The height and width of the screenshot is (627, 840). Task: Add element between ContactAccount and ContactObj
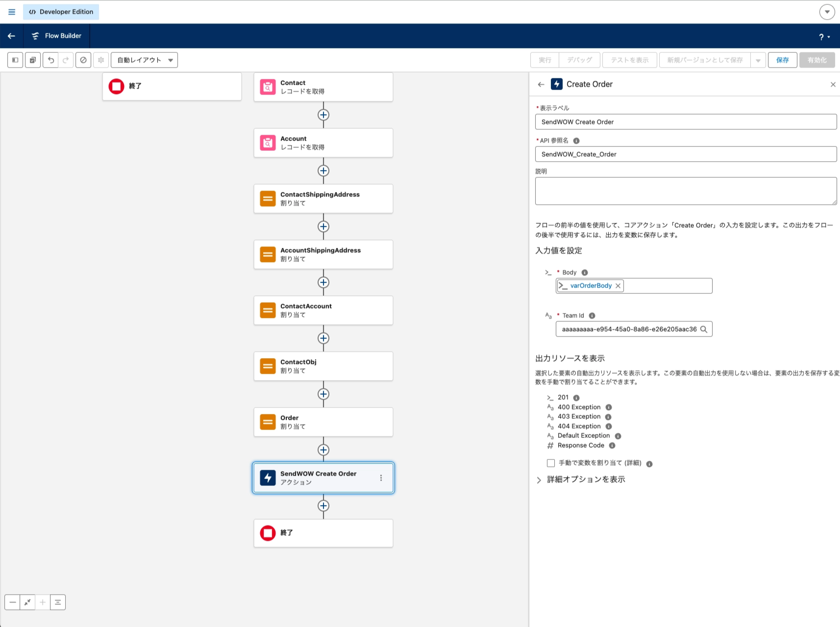323,338
